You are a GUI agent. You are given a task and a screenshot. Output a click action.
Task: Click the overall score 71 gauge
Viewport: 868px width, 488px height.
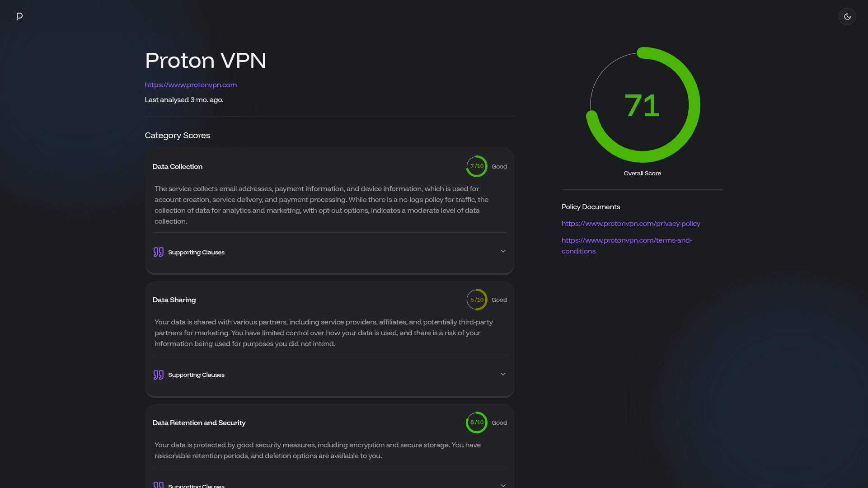[642, 105]
